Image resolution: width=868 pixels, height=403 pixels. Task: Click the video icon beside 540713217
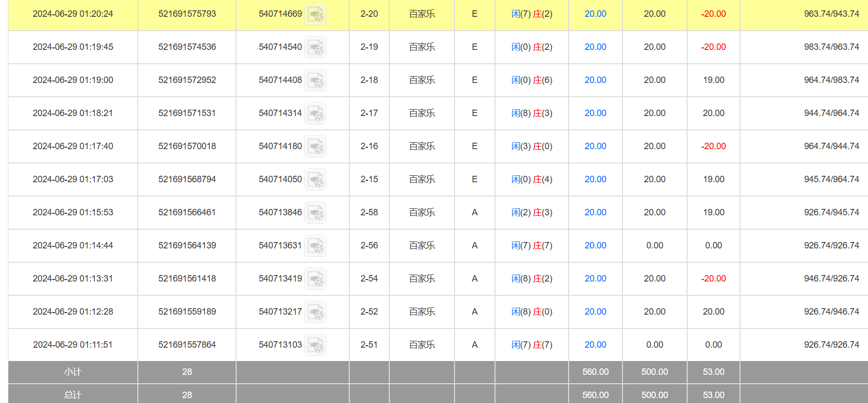(x=315, y=312)
